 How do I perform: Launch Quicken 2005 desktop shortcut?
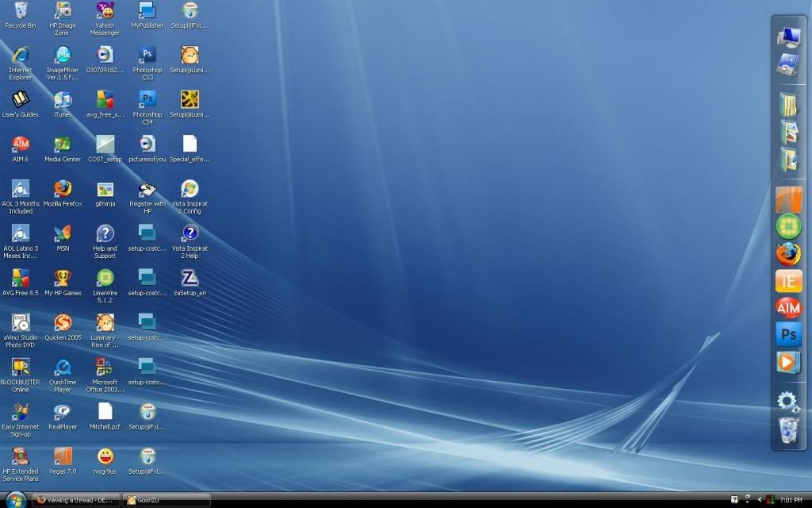(x=63, y=327)
